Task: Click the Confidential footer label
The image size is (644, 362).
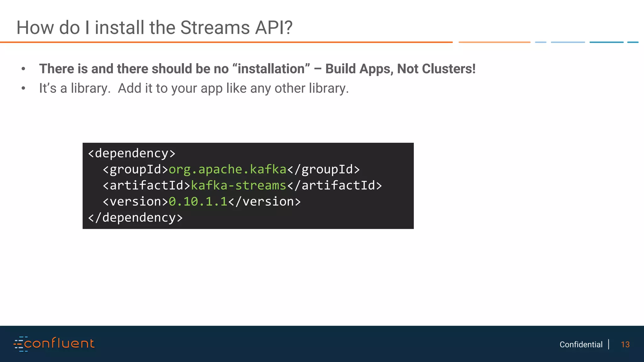Action: coord(581,344)
